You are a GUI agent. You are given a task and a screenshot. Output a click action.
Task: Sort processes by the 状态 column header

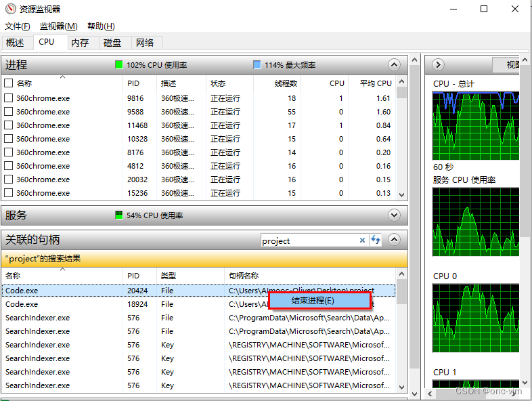[229, 83]
